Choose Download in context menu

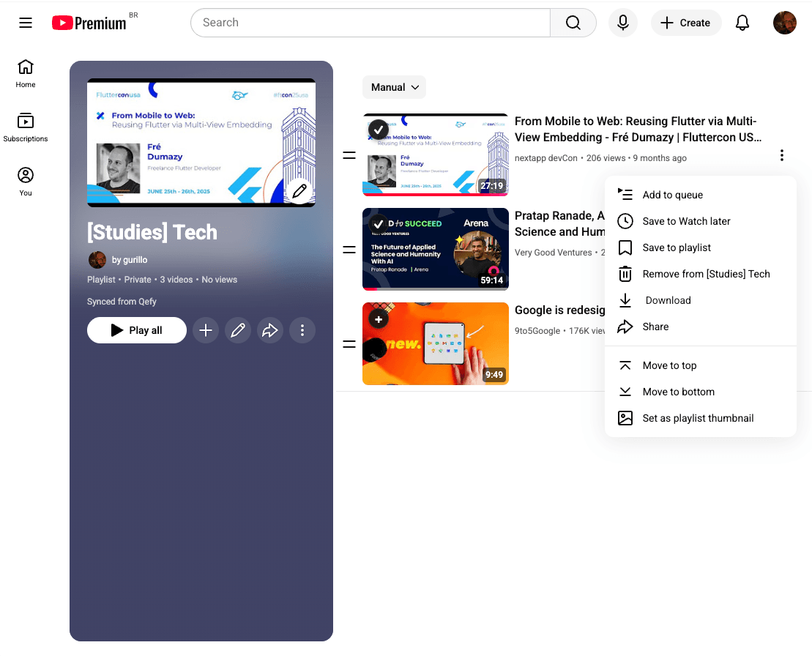pos(700,300)
